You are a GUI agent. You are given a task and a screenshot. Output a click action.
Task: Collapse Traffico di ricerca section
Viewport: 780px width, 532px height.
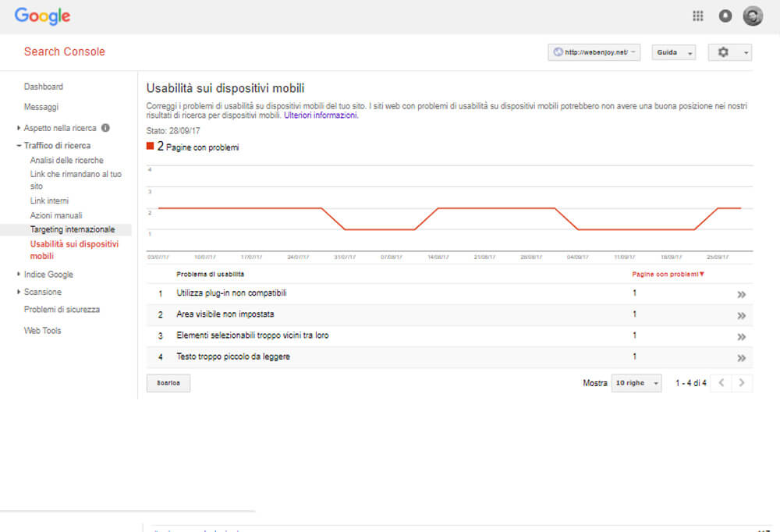click(x=19, y=145)
